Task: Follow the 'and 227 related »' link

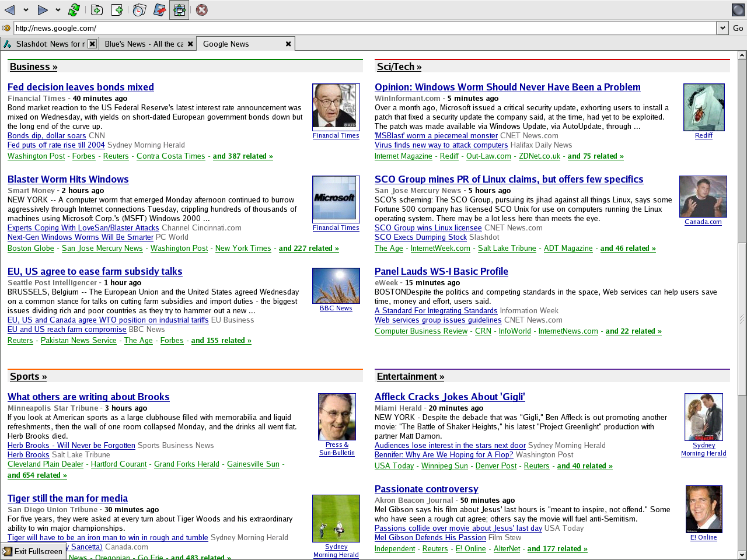Action: pyautogui.click(x=309, y=248)
